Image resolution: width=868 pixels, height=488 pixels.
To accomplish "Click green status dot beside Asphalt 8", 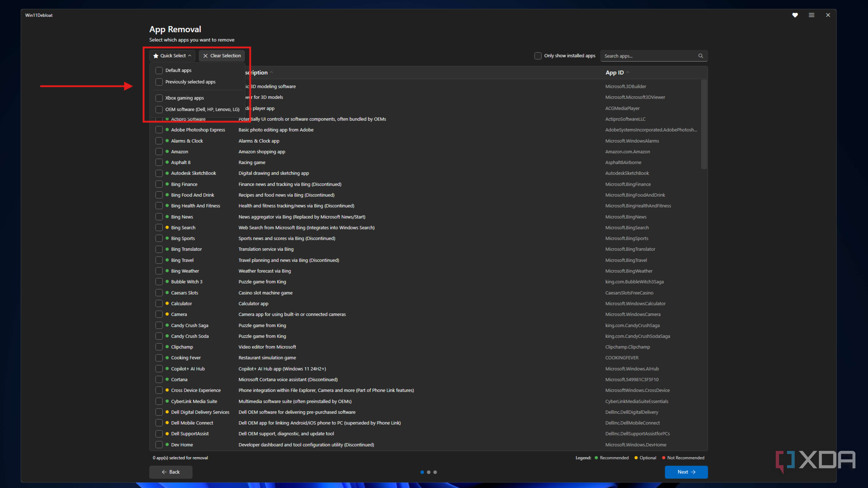I will tap(167, 162).
